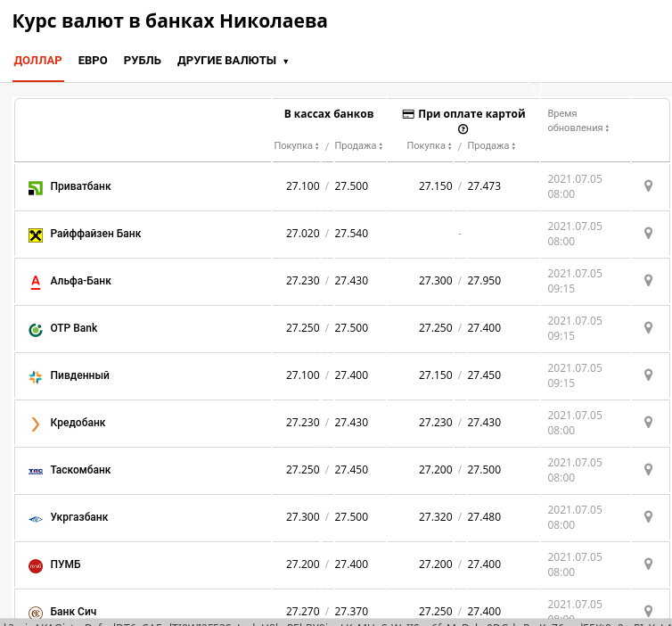Click the card payment help question icon
This screenshot has width=672, height=626.
[x=463, y=129]
